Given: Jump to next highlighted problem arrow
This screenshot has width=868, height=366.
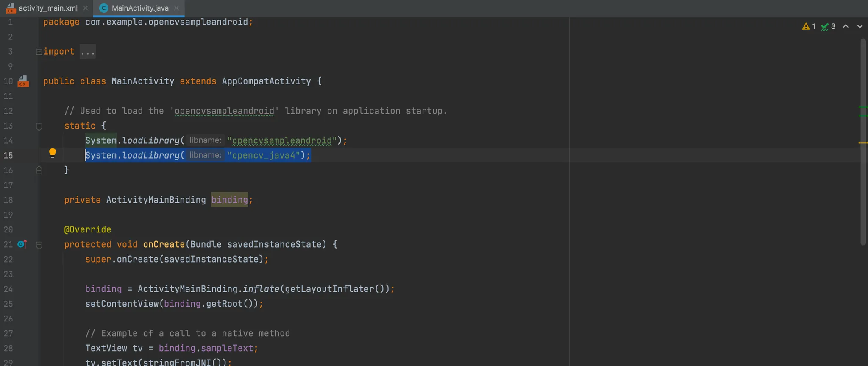Looking at the screenshot, I should (860, 26).
